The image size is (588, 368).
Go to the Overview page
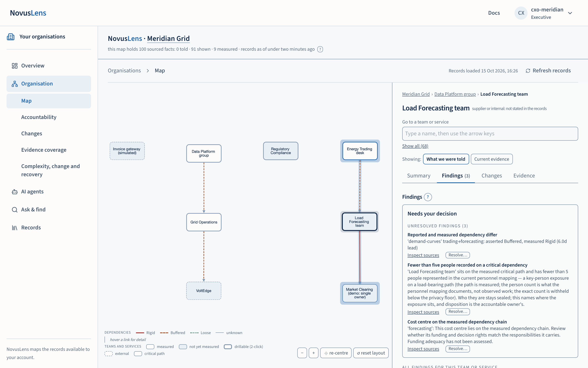click(49, 66)
